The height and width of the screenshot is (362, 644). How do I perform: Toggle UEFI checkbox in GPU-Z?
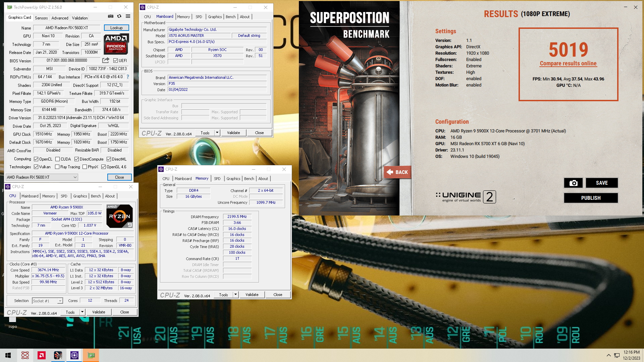pyautogui.click(x=115, y=61)
